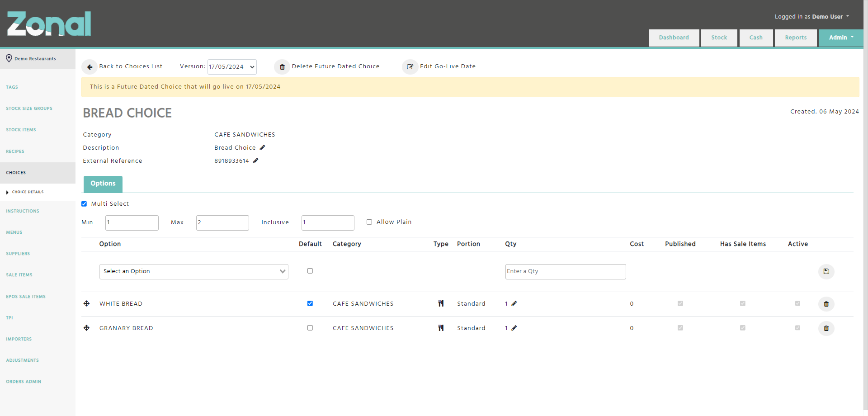
Task: Click the WHITE BREAD option name
Action: 121,304
